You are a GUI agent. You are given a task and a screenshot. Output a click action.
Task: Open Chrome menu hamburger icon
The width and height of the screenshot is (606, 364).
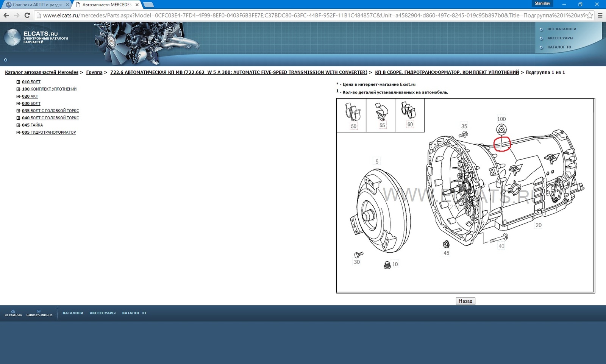(x=600, y=16)
